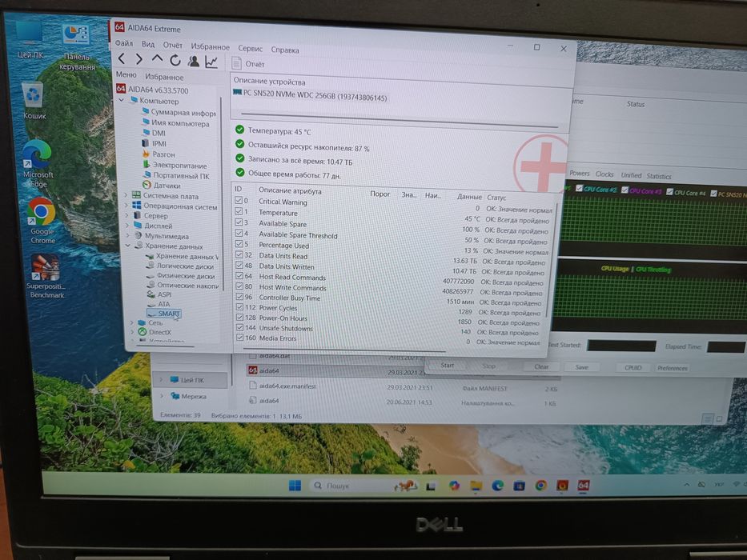
Task: Refresh the AIDA64 page with the circular arrow icon
Action: click(x=175, y=60)
